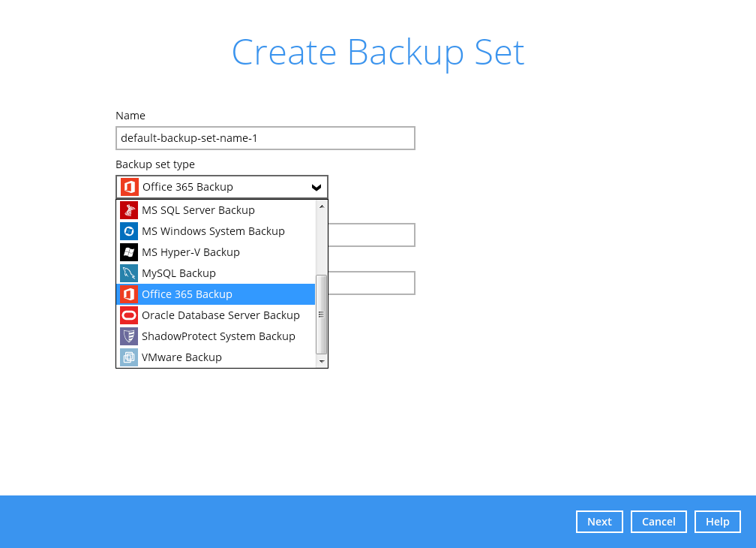Pick ShadowProtect System Backup option

tap(215, 336)
